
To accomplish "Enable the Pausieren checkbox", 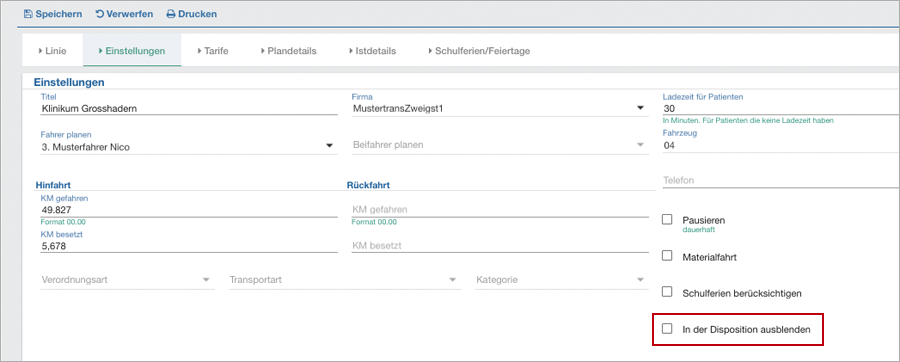I will point(667,219).
